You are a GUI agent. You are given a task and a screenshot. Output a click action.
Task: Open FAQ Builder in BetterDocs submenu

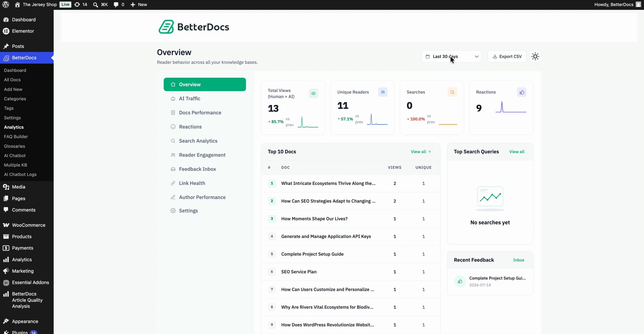[16, 137]
